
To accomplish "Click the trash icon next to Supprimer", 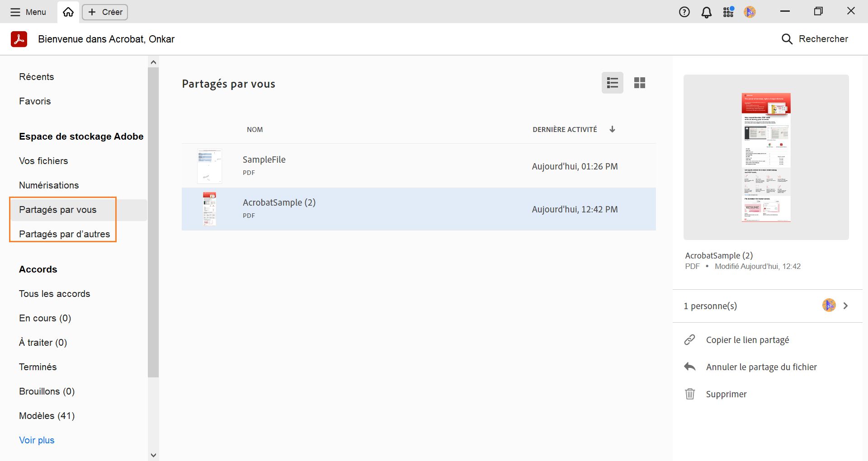I will [690, 394].
